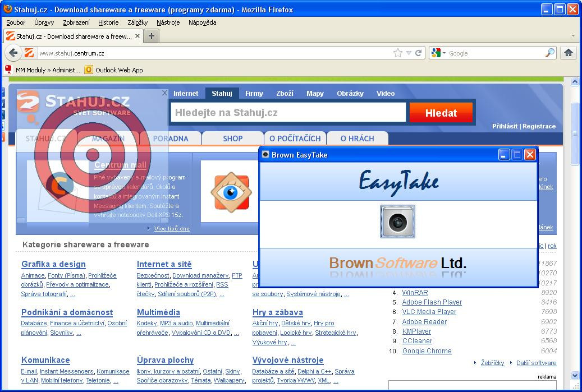This screenshot has width=582, height=392.
Task: Open MM Moduly bookmark
Action: click(x=43, y=70)
